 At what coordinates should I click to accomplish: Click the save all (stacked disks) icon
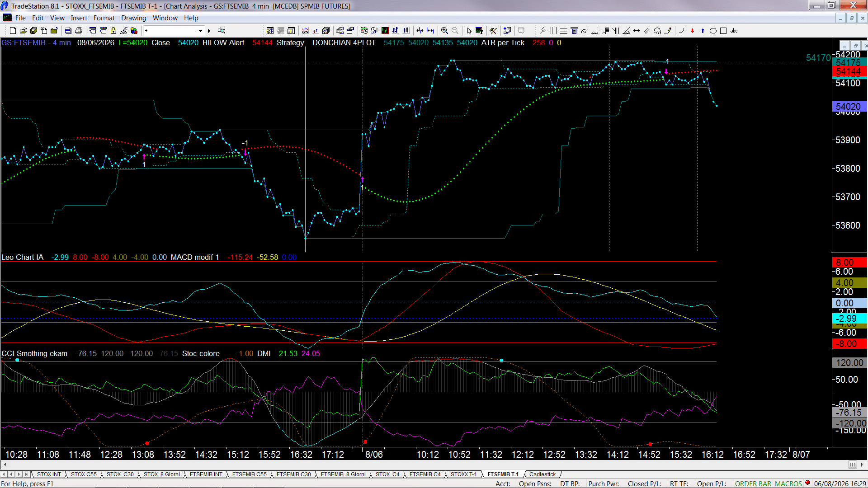[33, 31]
